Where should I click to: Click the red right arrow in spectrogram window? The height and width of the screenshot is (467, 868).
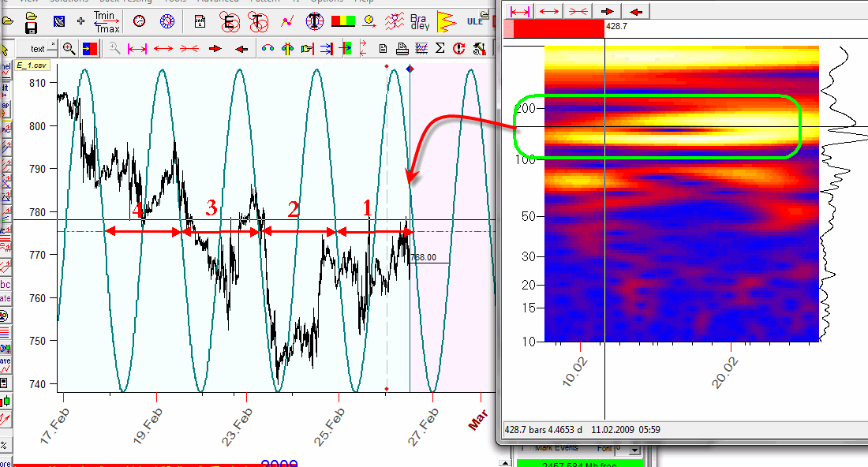tap(608, 11)
